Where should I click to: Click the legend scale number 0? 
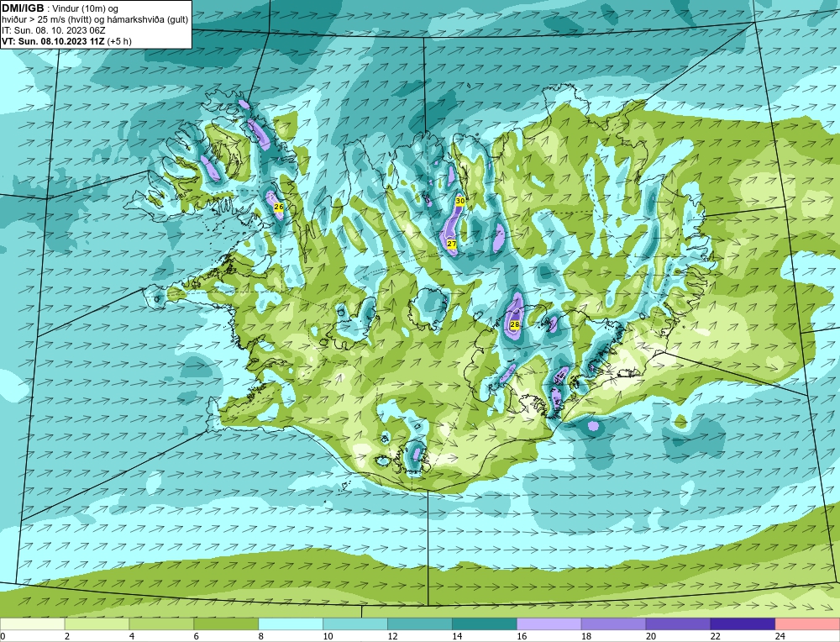click(3, 636)
